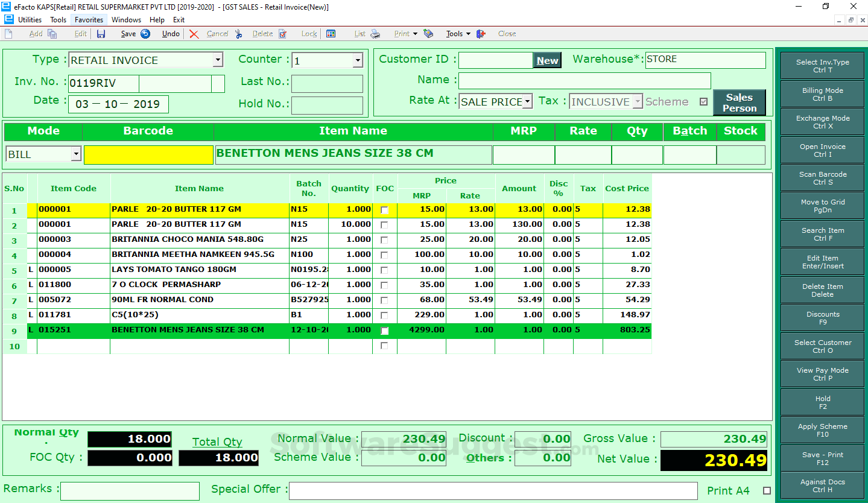Open the invoice Type dropdown
The width and height of the screenshot is (868, 503).
pos(218,60)
